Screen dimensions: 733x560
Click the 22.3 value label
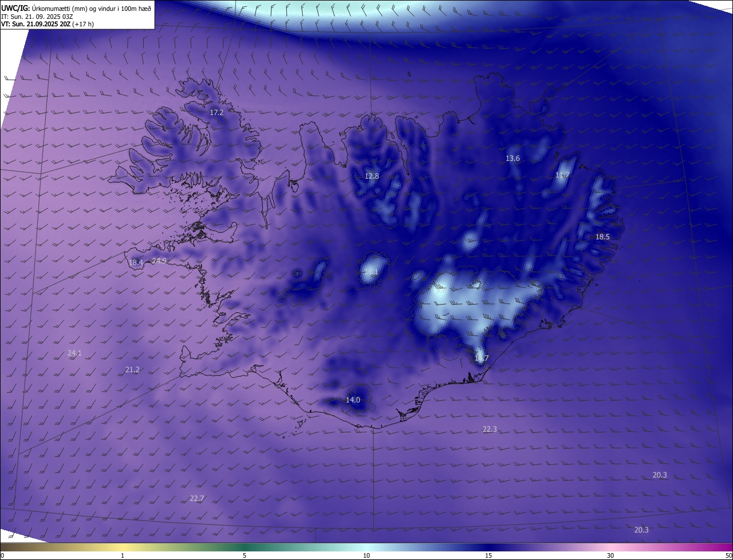(x=490, y=429)
